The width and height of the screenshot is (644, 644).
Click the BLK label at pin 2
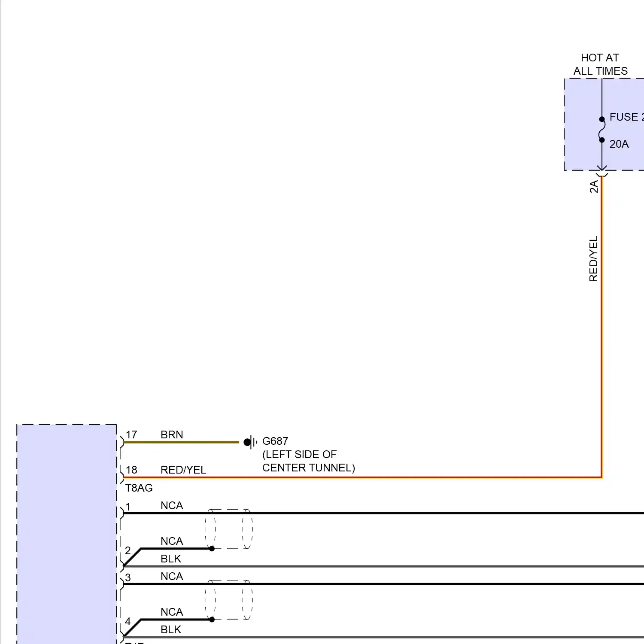pyautogui.click(x=171, y=559)
